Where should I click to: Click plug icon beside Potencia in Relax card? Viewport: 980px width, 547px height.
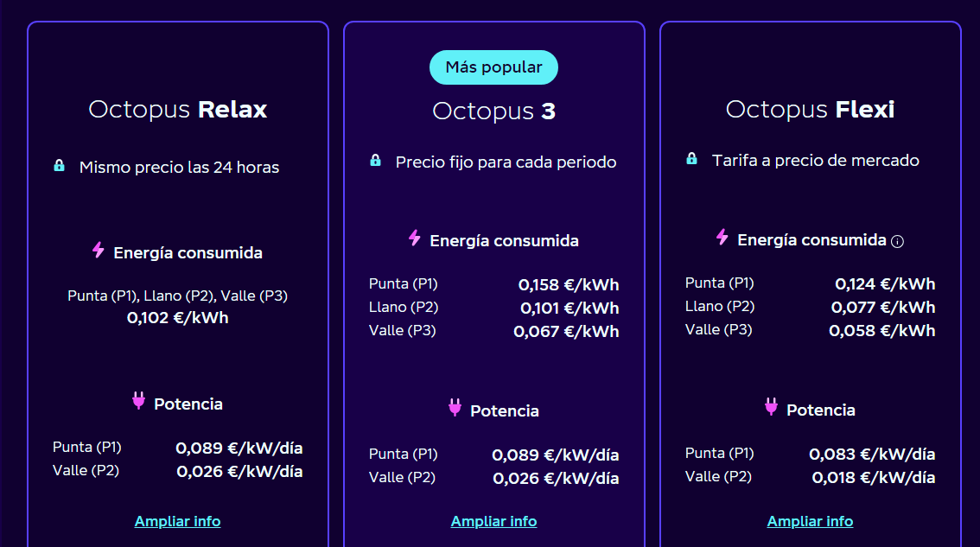[x=139, y=401]
